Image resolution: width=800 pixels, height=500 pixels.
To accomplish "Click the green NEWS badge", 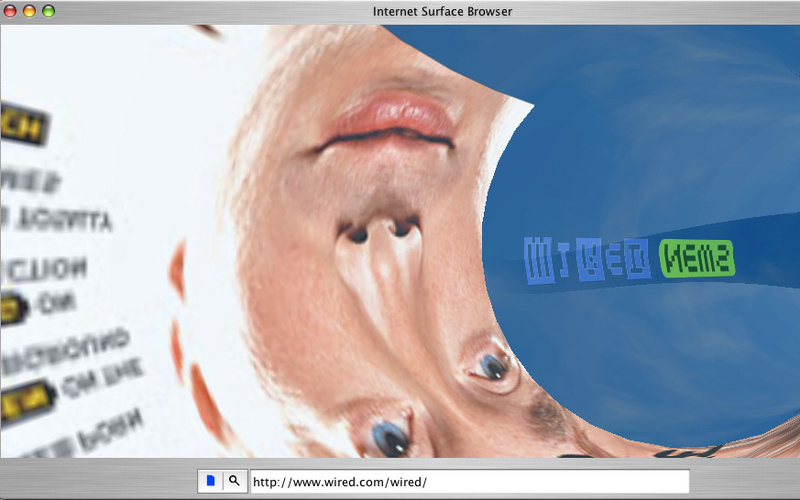I will tap(697, 258).
